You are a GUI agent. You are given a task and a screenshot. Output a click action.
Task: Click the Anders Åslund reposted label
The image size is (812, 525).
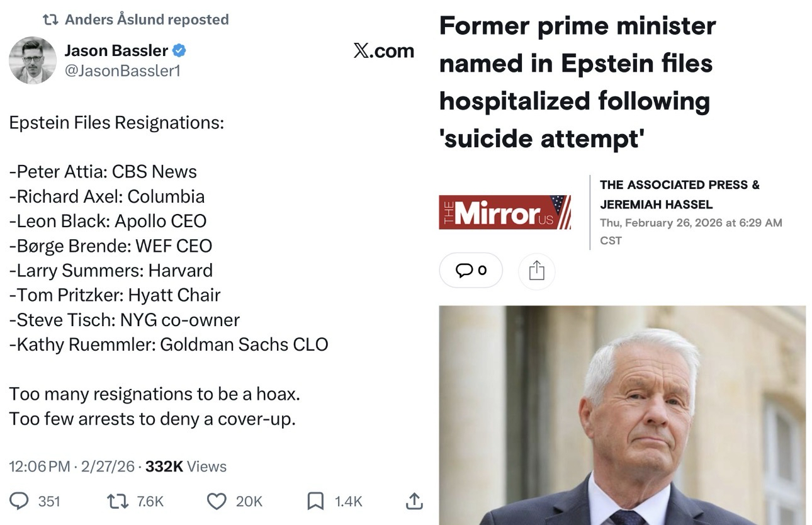click(x=146, y=20)
